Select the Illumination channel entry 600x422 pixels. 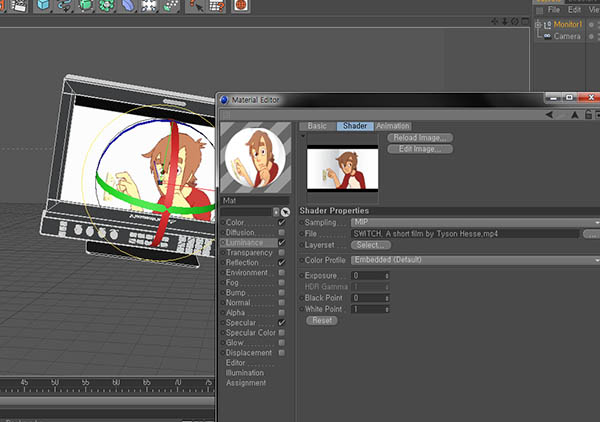point(245,373)
